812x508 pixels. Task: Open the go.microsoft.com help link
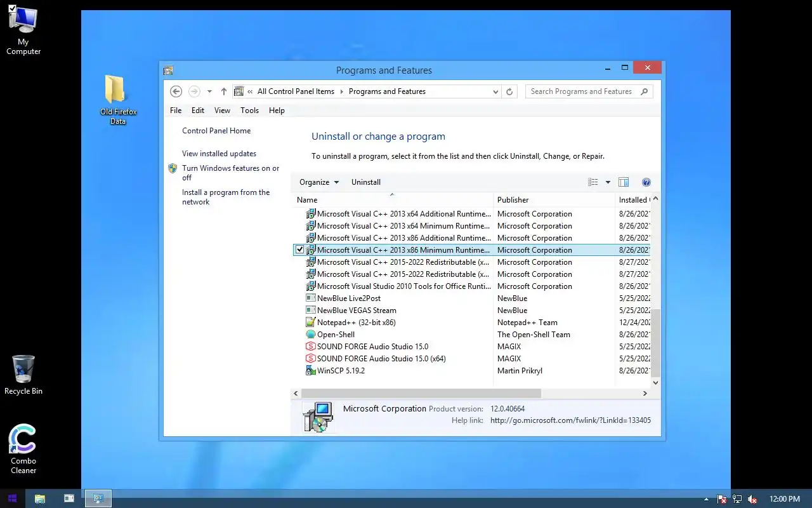[570, 420]
